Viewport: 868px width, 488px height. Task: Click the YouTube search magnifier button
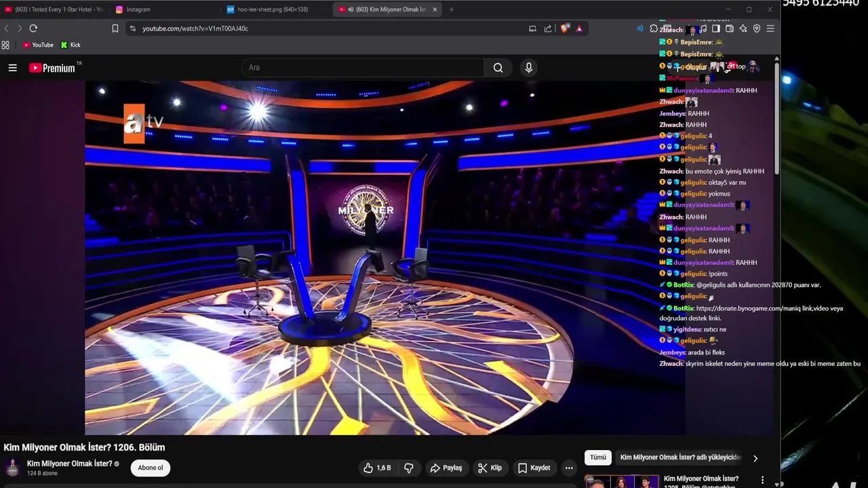(x=498, y=68)
